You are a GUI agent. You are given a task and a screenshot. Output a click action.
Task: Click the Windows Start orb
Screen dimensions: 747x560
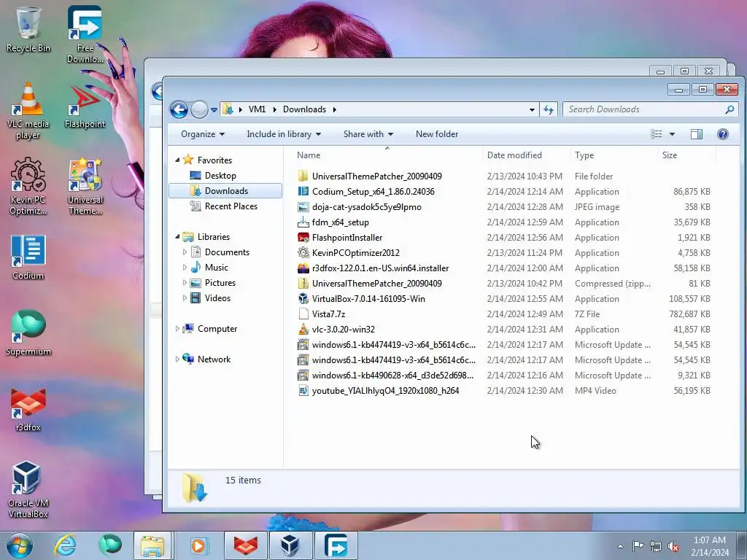point(20,545)
